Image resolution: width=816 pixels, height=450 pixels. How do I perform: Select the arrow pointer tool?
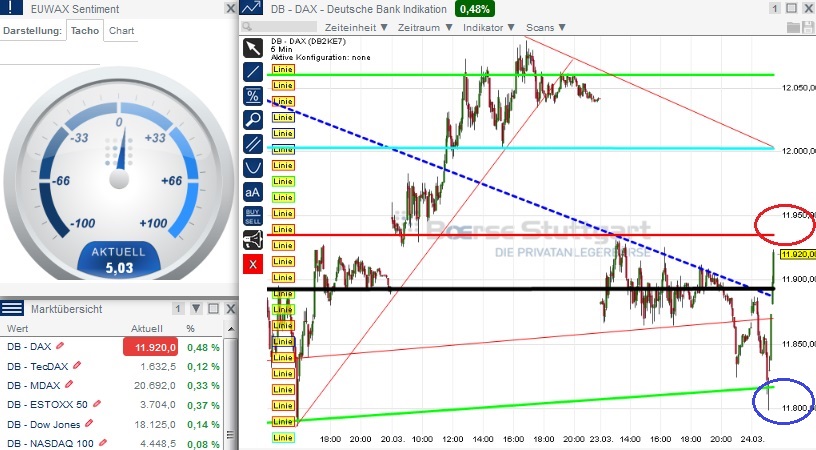253,48
